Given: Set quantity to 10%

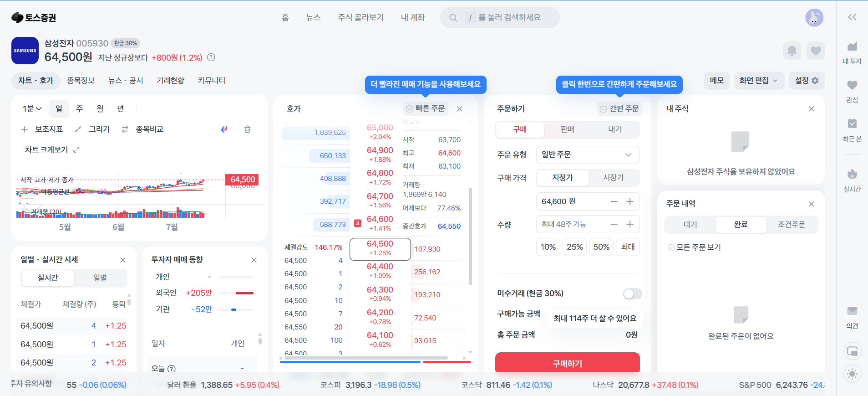Looking at the screenshot, I should [x=548, y=247].
